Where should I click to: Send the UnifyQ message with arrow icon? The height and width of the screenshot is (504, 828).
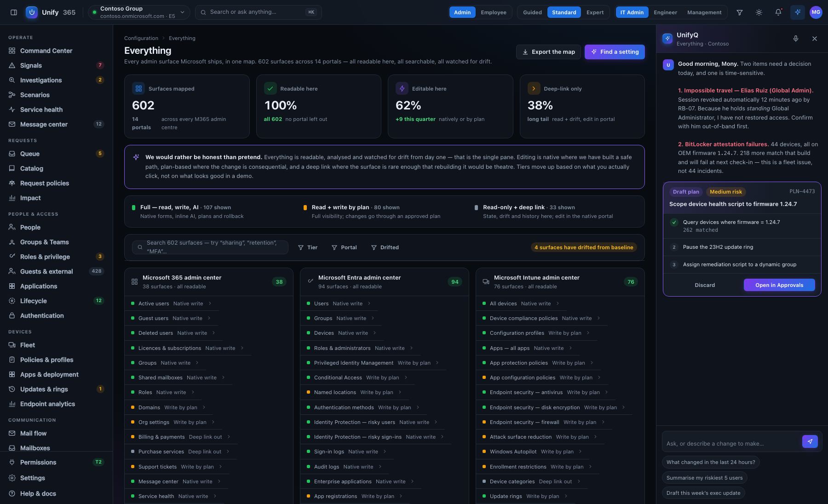point(810,441)
